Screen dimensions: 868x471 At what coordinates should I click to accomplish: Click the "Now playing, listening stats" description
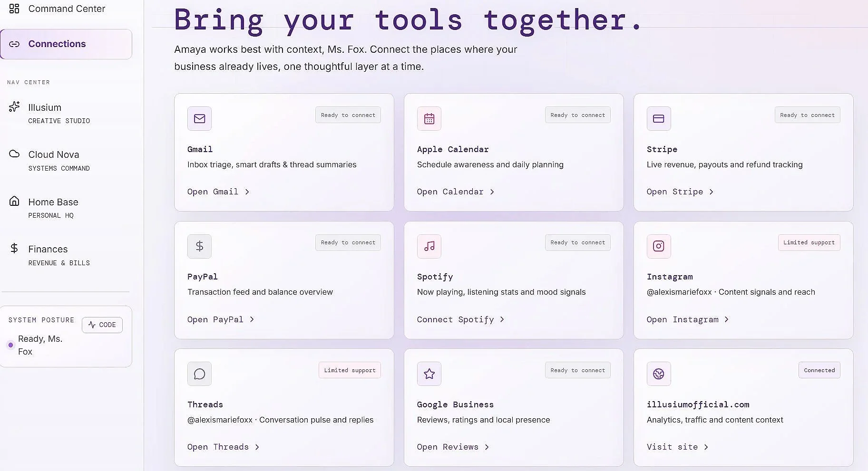[x=501, y=292]
